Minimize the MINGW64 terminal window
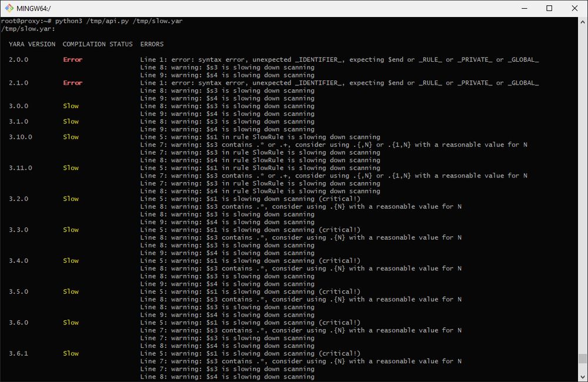The image size is (588, 382). [524, 8]
